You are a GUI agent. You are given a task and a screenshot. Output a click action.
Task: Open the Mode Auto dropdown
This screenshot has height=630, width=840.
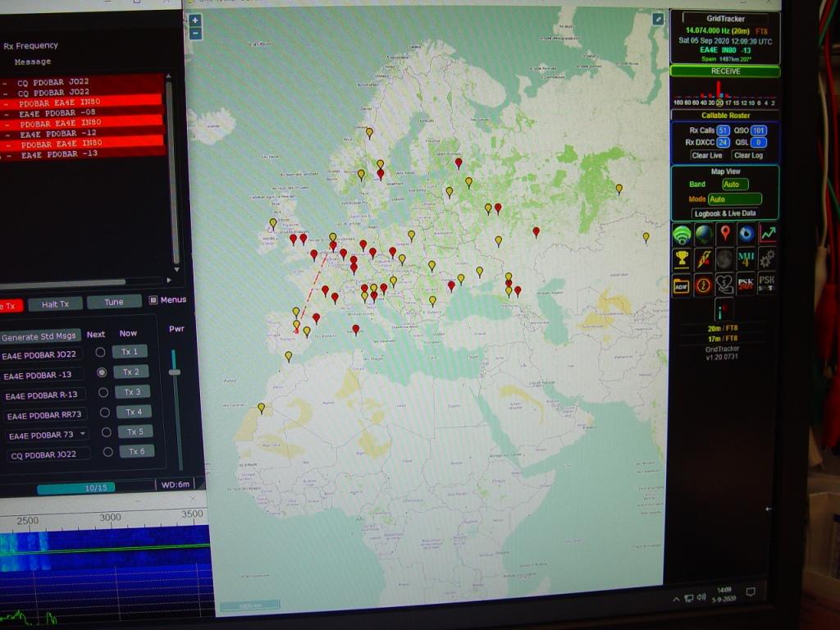click(x=734, y=199)
